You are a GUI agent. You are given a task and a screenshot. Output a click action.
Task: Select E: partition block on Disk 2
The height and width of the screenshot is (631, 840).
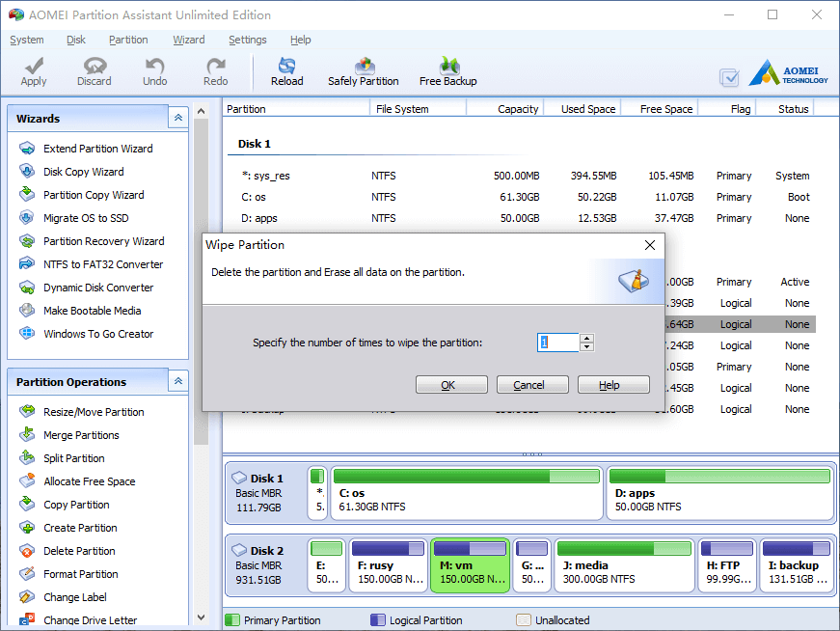(x=326, y=565)
